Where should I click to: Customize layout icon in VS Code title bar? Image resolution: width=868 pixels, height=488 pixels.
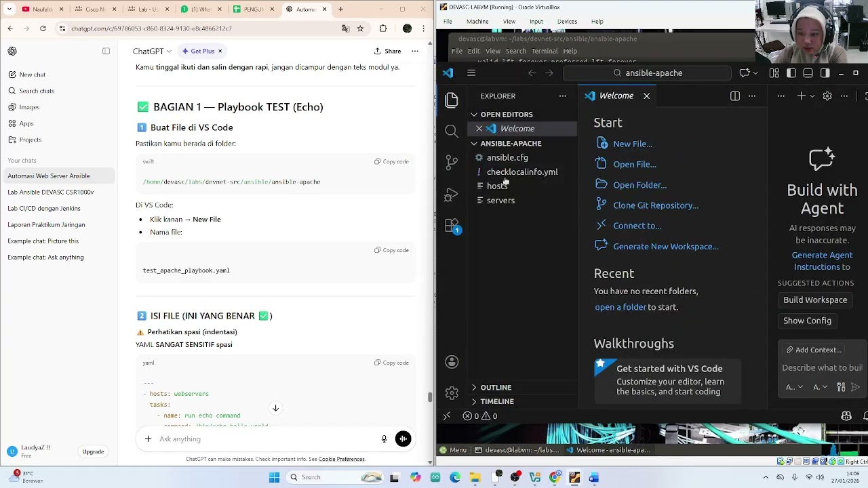pos(774,73)
